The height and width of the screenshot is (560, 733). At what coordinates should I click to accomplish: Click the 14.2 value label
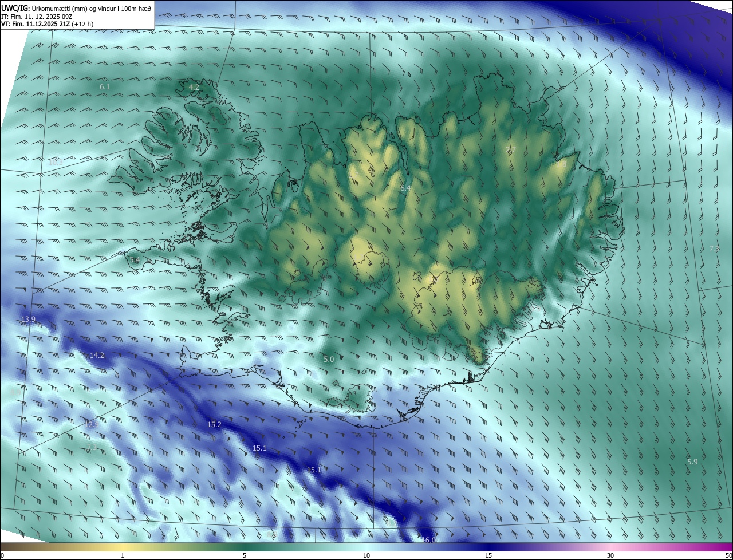[97, 356]
